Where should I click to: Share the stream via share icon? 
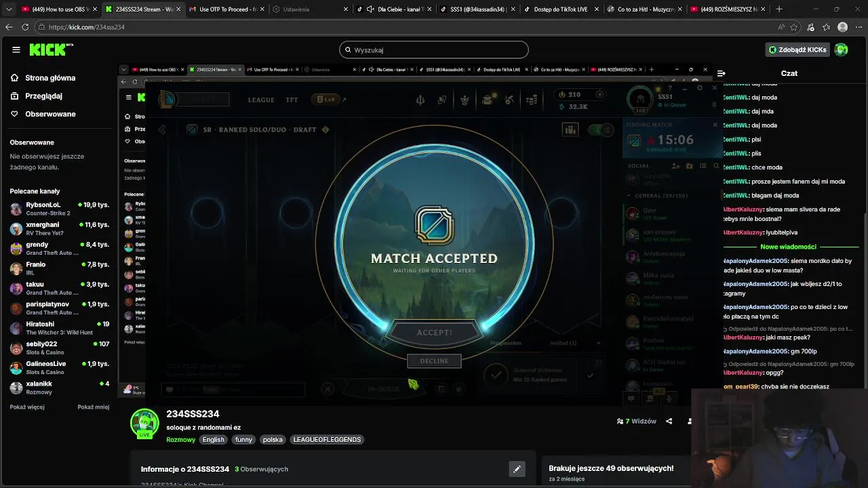(x=669, y=421)
